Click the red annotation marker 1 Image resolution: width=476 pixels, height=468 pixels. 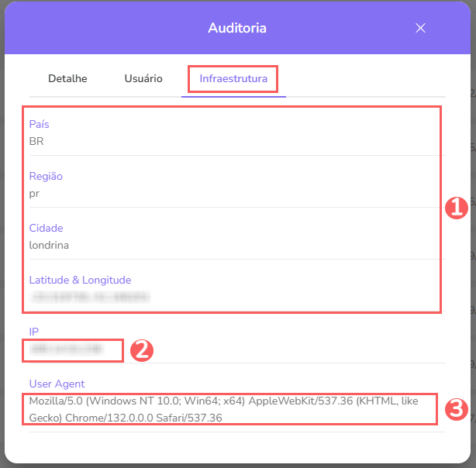(x=456, y=208)
